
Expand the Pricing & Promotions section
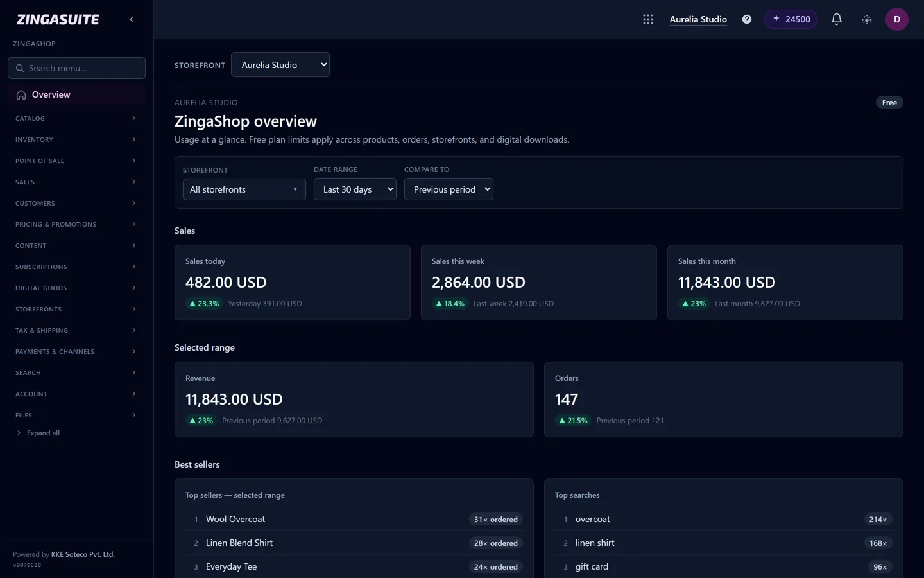pos(76,224)
